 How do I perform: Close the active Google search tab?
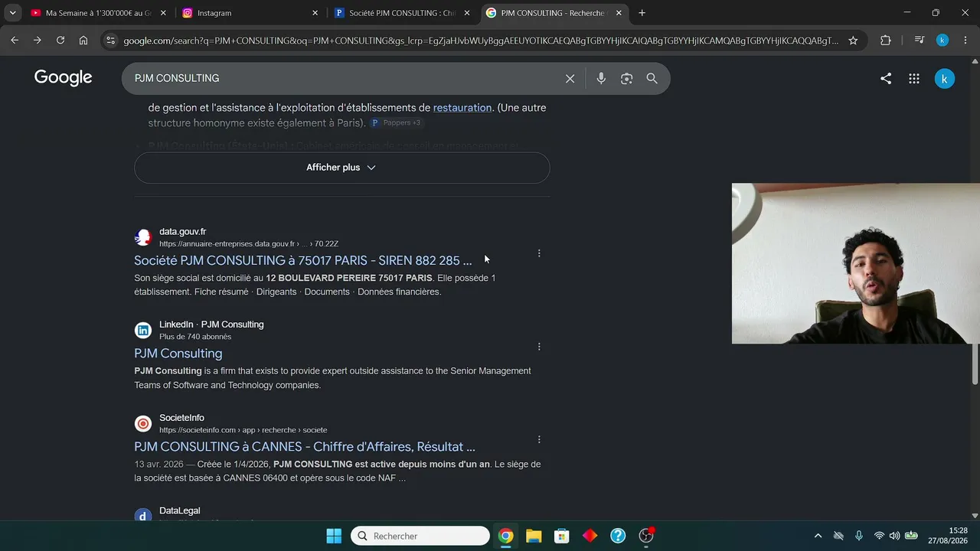coord(619,13)
